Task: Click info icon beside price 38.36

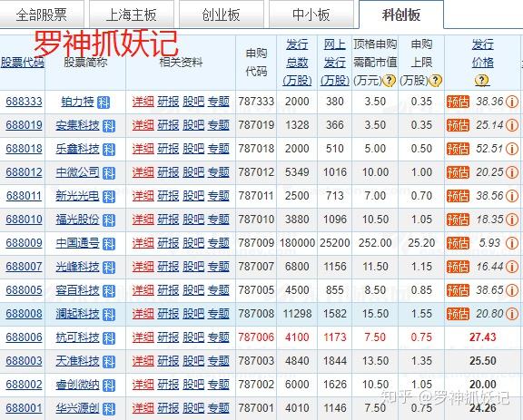Action: 512,102
